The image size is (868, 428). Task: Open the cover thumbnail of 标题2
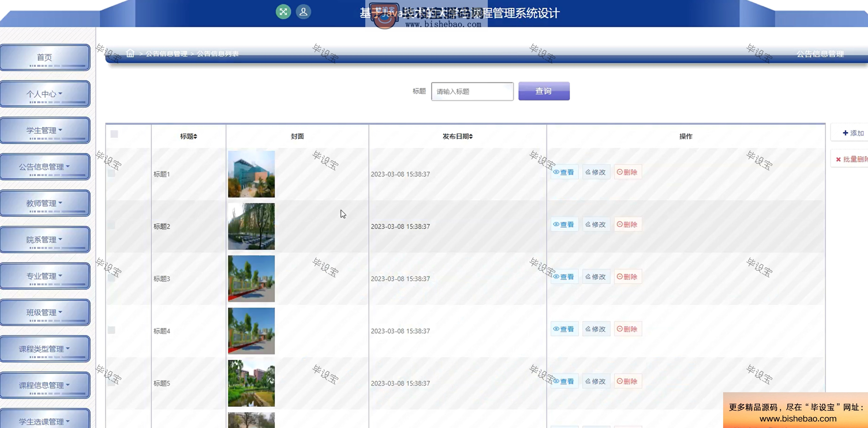[x=252, y=226]
